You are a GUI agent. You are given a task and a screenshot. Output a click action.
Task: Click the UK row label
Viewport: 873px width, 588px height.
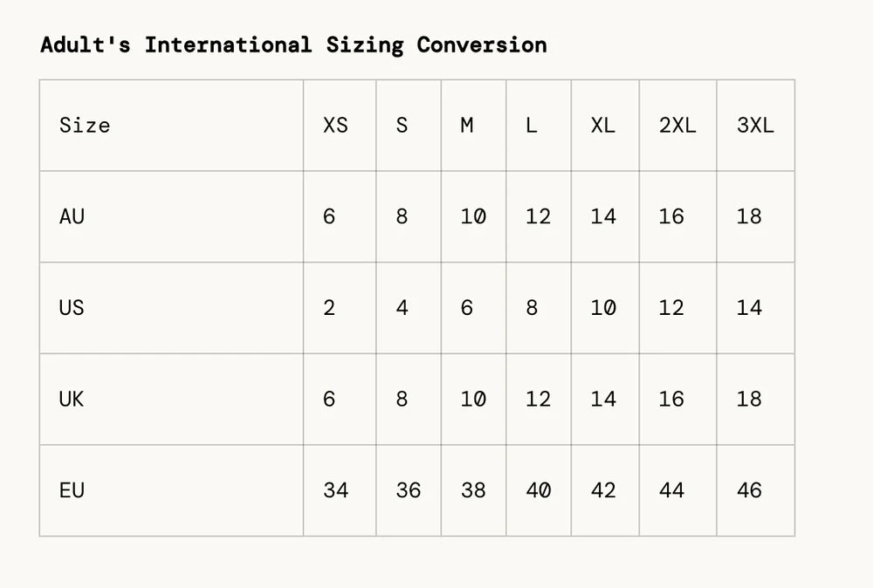pos(72,399)
